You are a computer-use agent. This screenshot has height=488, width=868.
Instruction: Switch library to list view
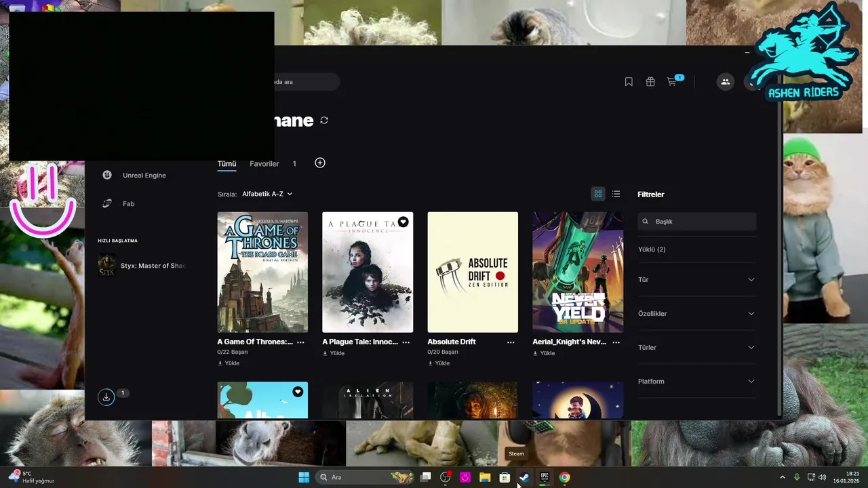click(x=616, y=194)
